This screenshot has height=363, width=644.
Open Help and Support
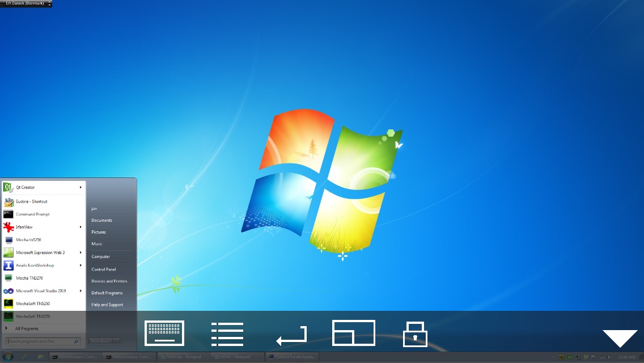pyautogui.click(x=107, y=305)
